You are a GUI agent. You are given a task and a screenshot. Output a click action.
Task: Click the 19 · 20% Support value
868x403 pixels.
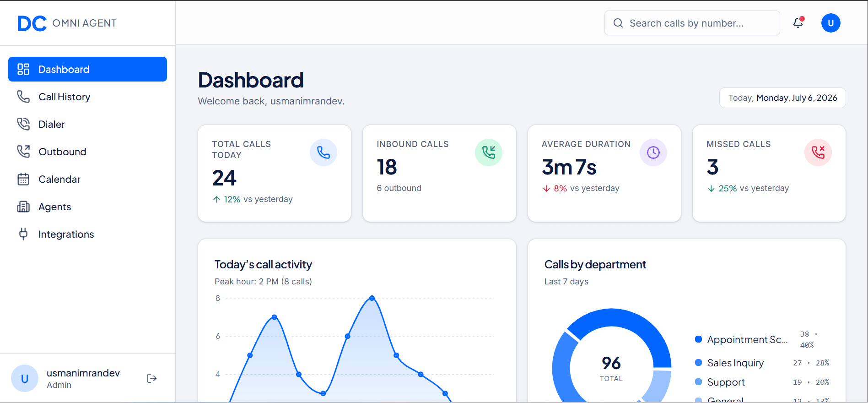pos(811,382)
